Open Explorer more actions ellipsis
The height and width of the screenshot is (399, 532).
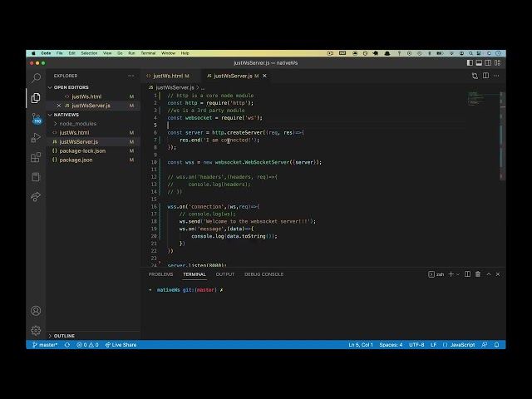tap(131, 76)
